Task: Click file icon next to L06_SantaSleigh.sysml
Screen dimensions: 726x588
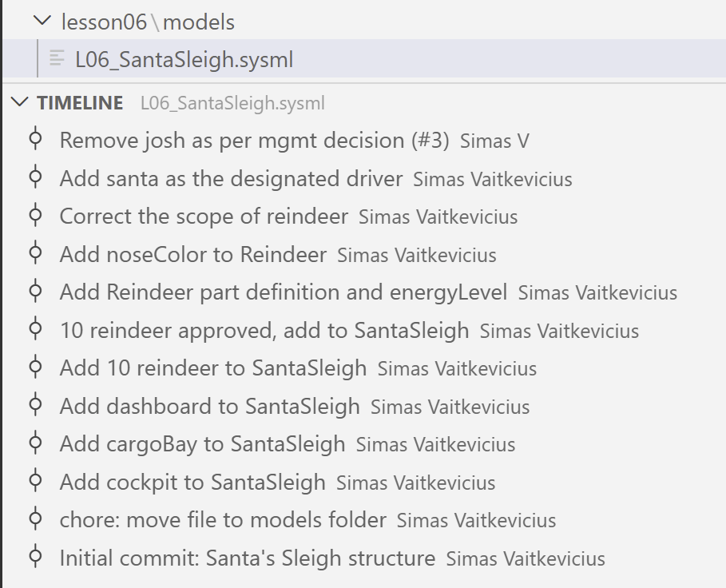Action: [x=58, y=58]
